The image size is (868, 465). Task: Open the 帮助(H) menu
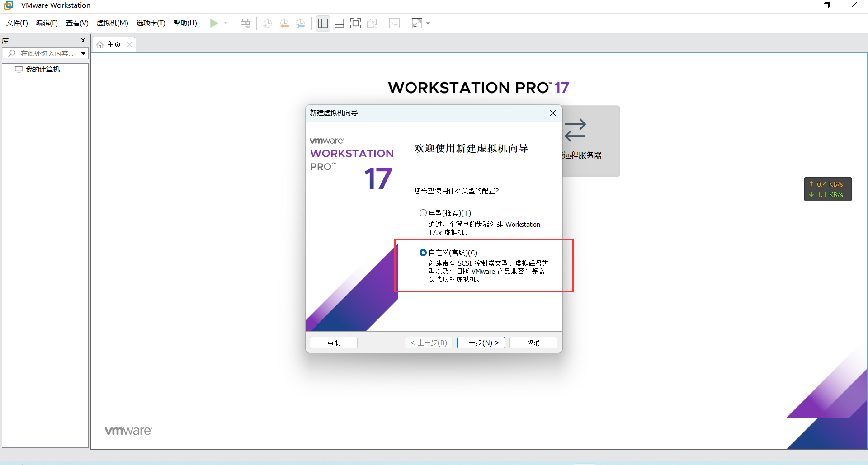point(185,23)
